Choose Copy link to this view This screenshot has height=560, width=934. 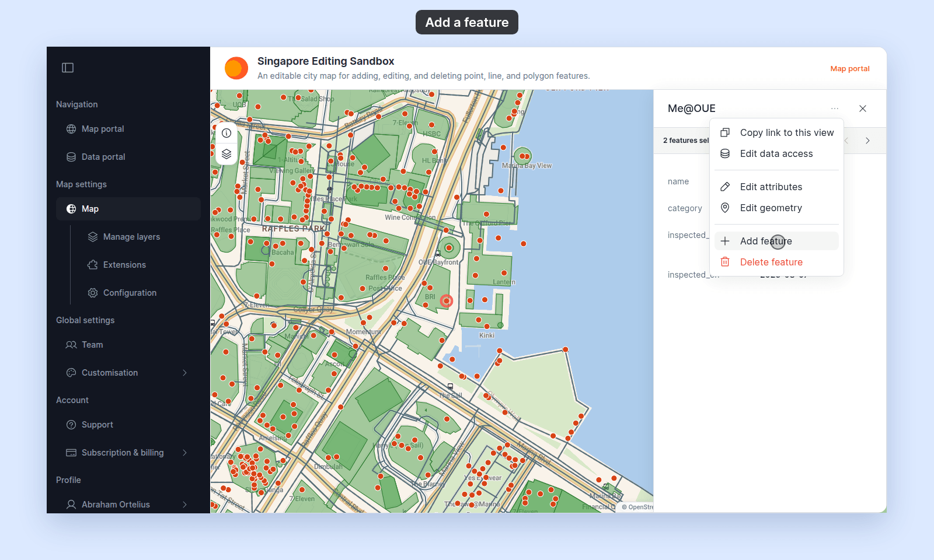click(x=776, y=132)
